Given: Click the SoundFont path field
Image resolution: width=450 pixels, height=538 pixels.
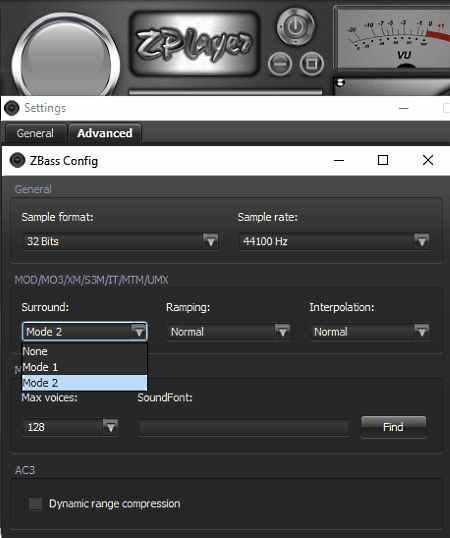Looking at the screenshot, I should click(x=244, y=427).
